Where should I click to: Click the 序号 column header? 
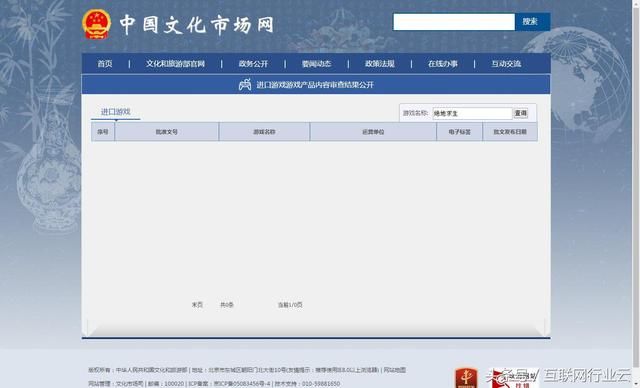[x=103, y=132]
